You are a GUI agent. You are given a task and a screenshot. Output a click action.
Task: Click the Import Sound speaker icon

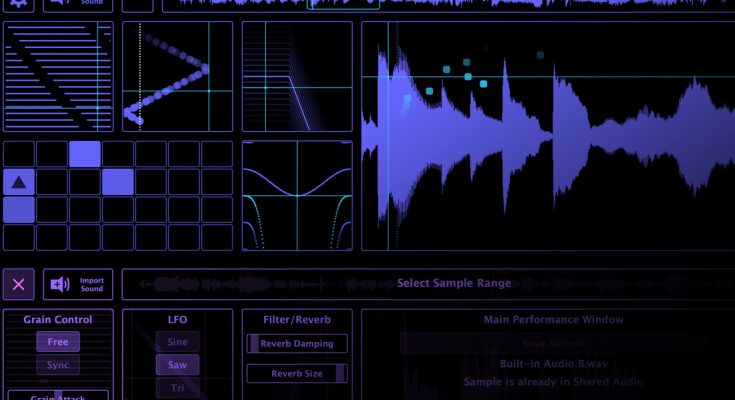(58, 284)
